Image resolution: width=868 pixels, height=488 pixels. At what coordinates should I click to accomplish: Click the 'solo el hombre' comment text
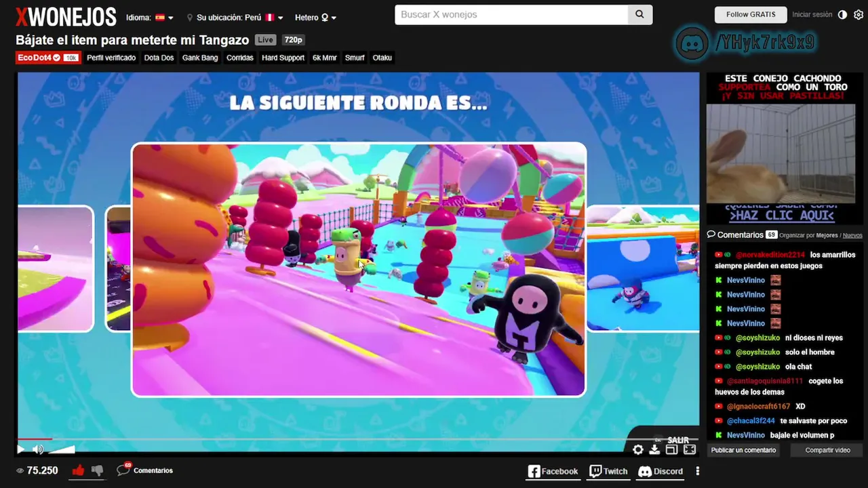pyautogui.click(x=810, y=352)
